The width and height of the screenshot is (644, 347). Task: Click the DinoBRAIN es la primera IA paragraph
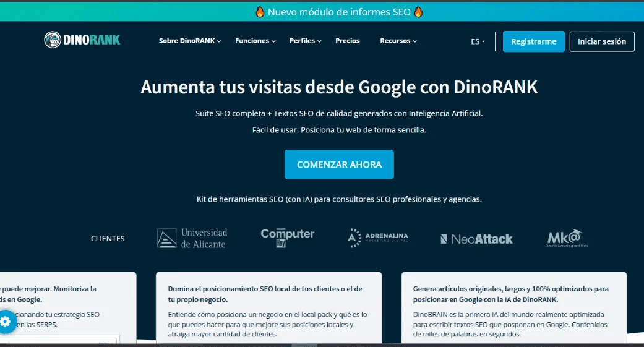coord(510,324)
